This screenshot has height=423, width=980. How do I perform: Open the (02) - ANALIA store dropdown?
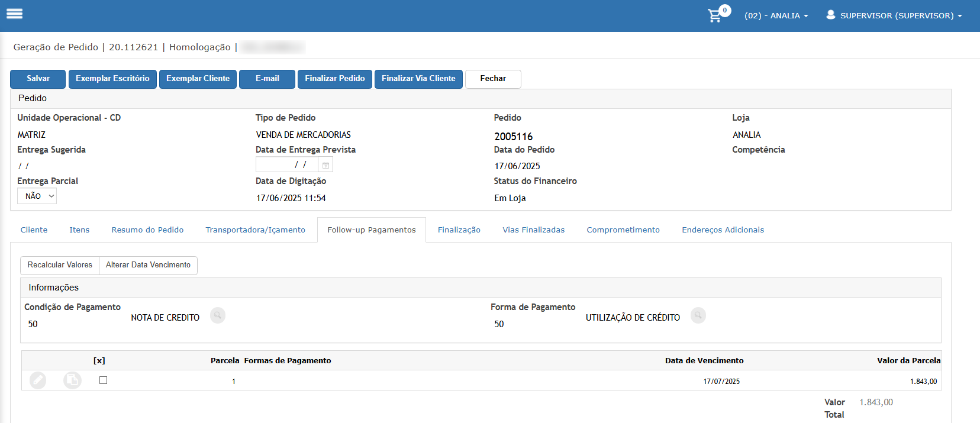[x=776, y=15]
